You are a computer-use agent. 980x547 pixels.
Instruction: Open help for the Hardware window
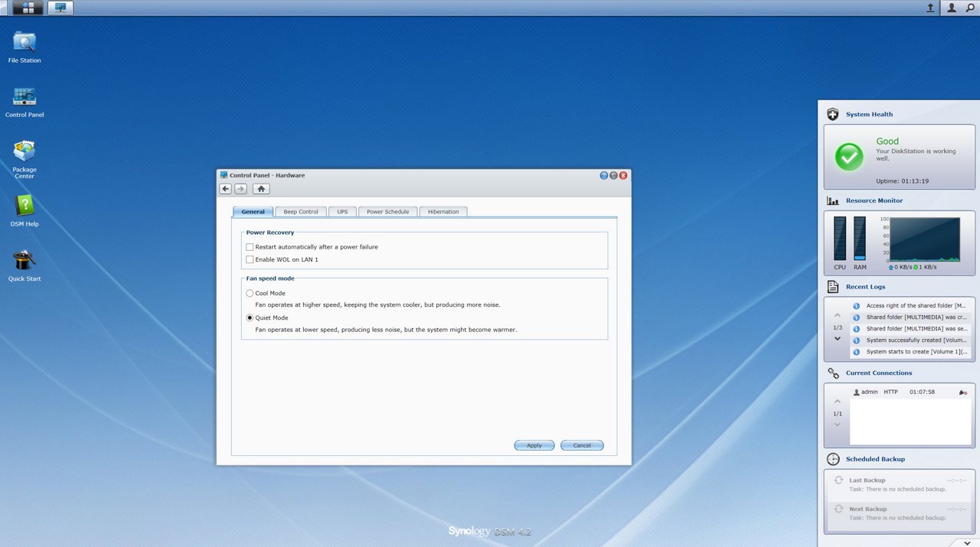click(603, 175)
